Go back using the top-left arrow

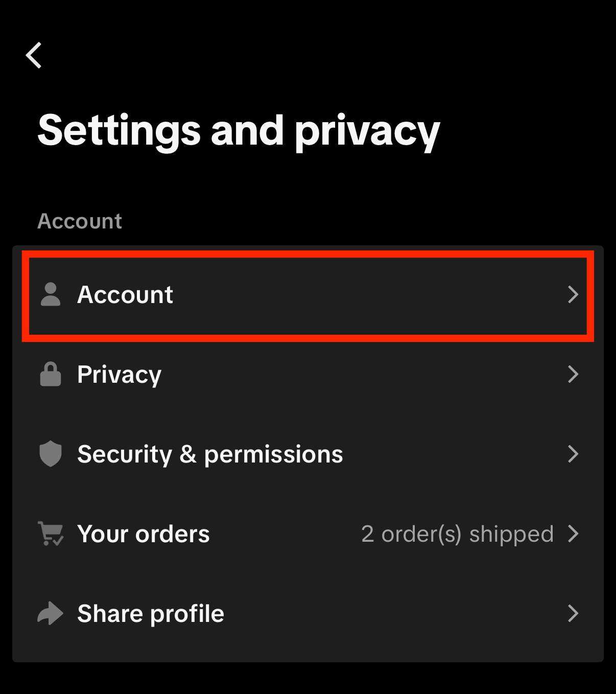tap(34, 55)
